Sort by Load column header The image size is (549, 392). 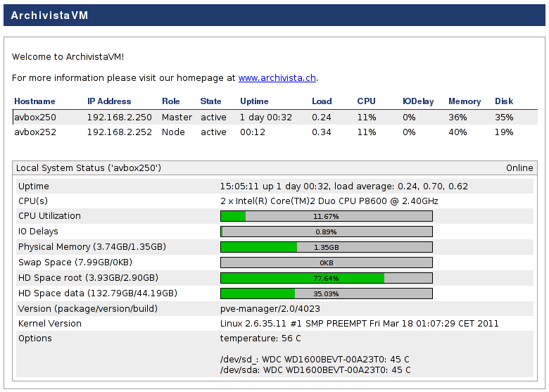(322, 101)
